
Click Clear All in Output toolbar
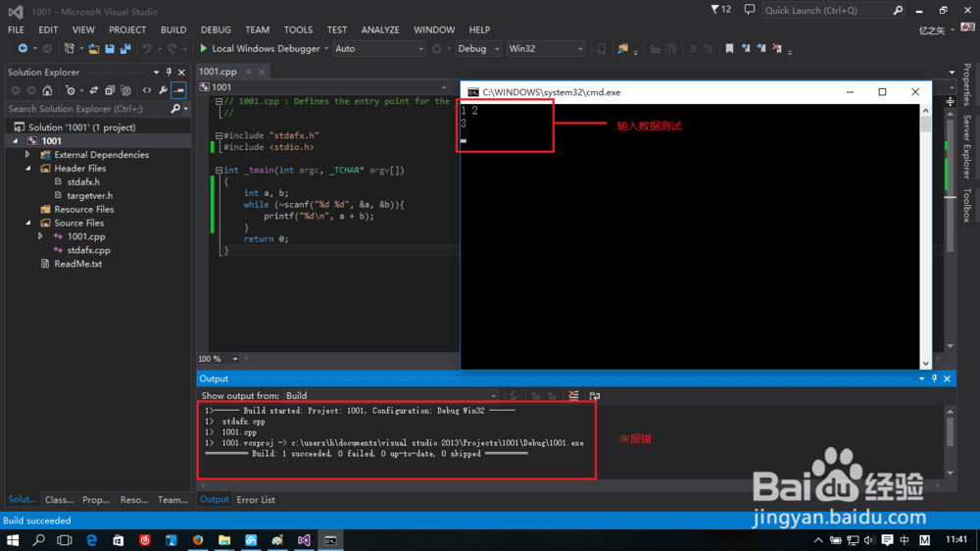[x=573, y=395]
